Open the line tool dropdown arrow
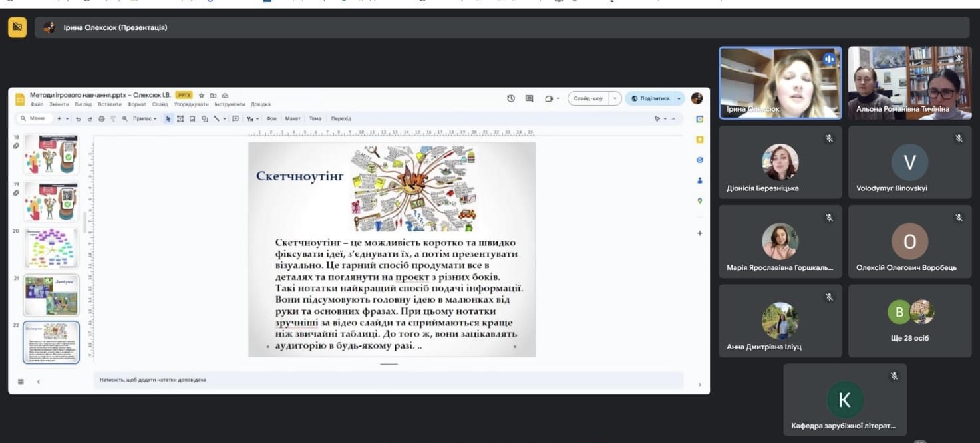 click(225, 119)
